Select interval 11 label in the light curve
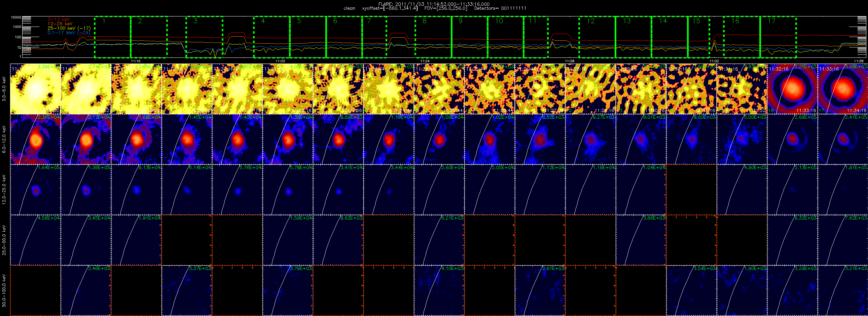The image size is (868, 316). tap(532, 21)
